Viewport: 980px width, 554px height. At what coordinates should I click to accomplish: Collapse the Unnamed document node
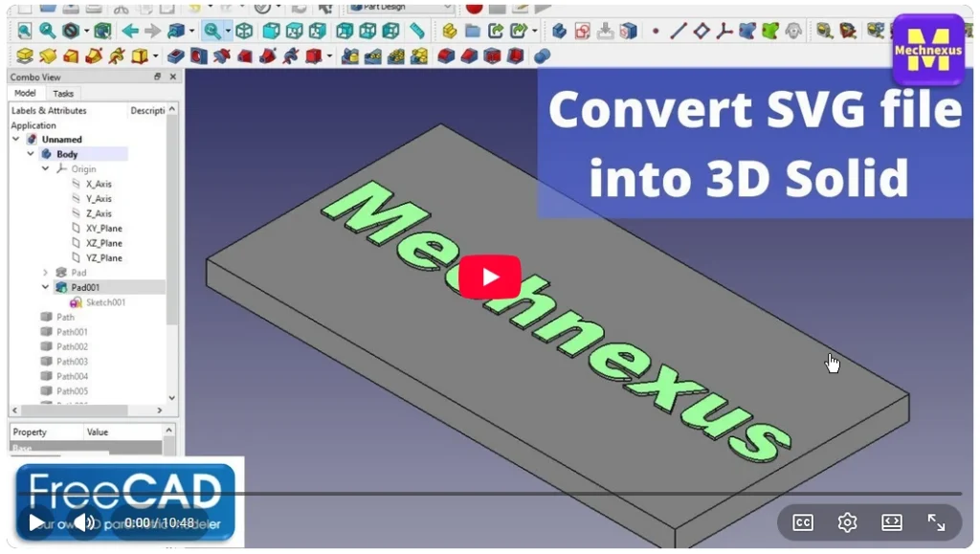[x=15, y=140]
